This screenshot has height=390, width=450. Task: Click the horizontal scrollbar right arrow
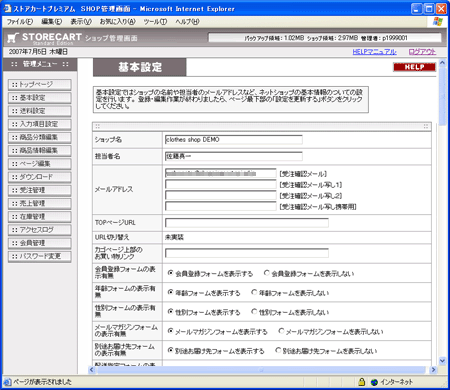(433, 370)
